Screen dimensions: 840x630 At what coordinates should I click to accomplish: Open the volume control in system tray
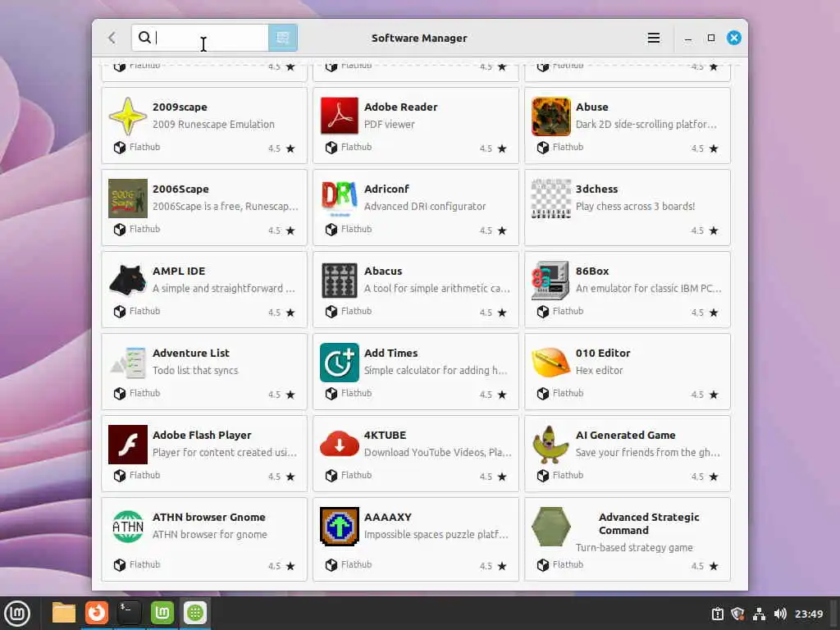coord(780,614)
